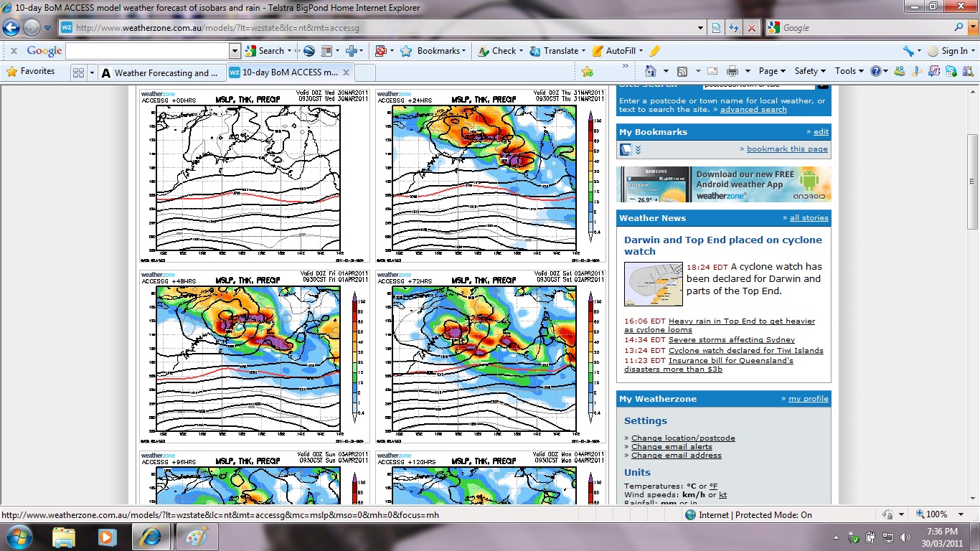Click the browser Forward arrow button
The width and height of the screenshot is (980, 551).
pyautogui.click(x=32, y=28)
